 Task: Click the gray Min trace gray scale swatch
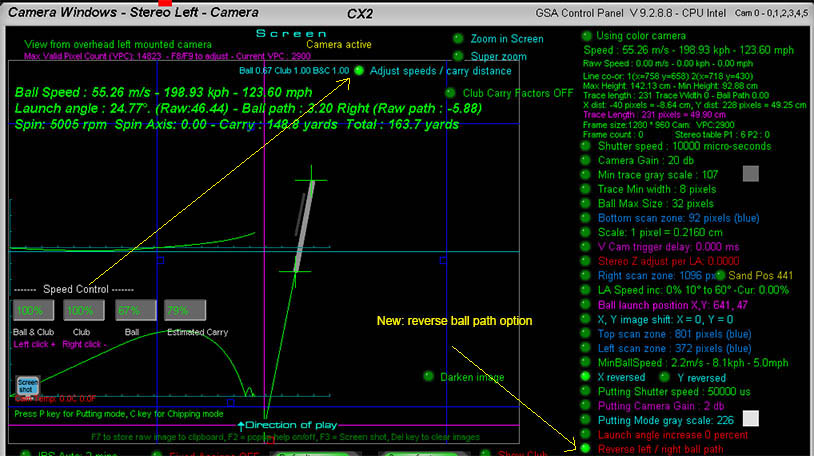[x=750, y=174]
